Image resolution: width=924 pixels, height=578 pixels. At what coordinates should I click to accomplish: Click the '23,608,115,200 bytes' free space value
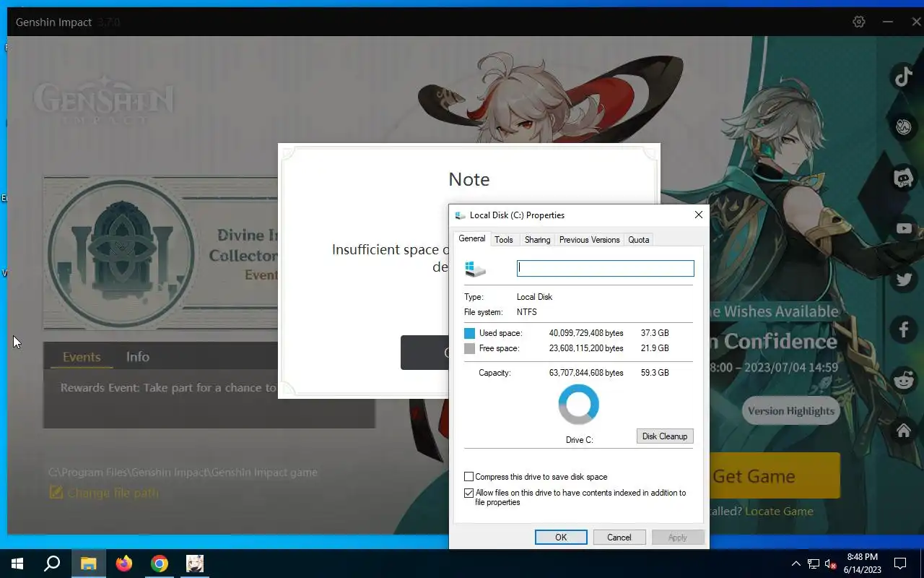click(586, 348)
